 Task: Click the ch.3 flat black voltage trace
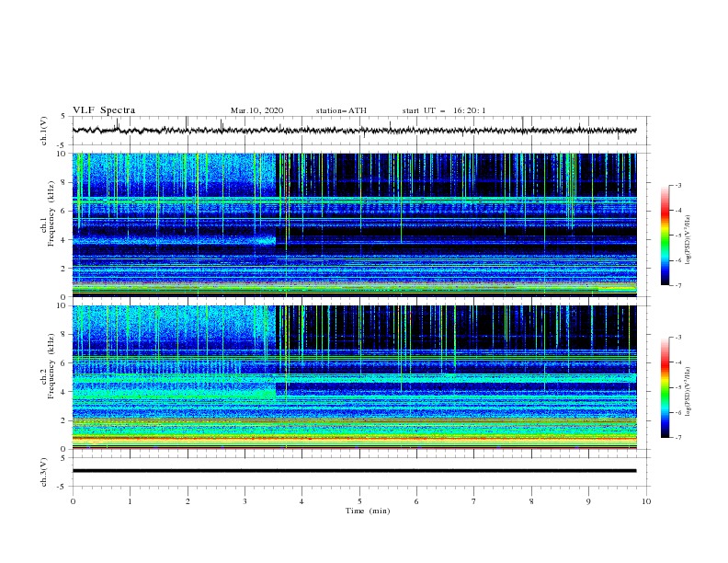click(x=354, y=471)
